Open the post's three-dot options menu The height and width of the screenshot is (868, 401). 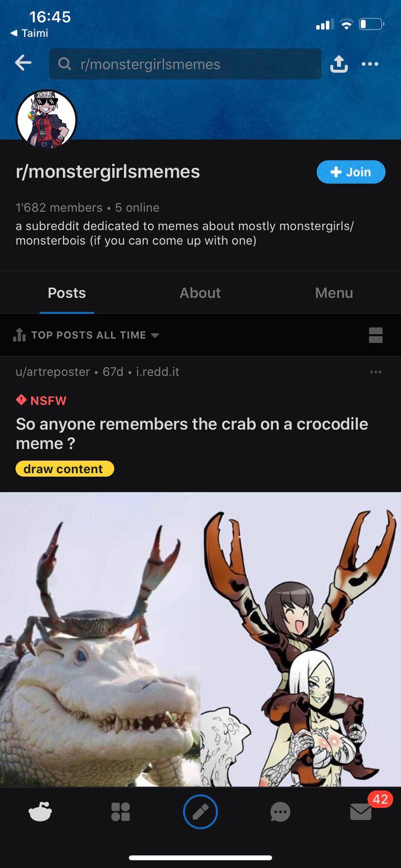point(375,372)
